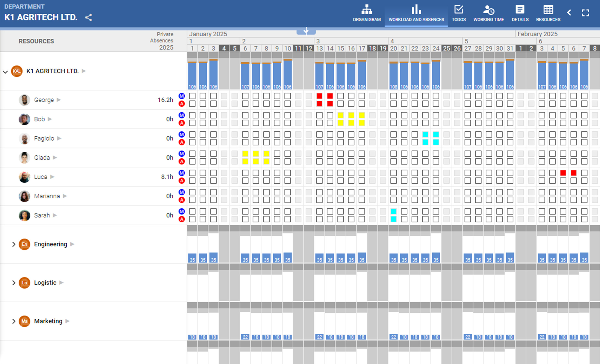Screen dimensions: 600x364
Task: Share the K1 Agritech department
Action: [89, 17]
